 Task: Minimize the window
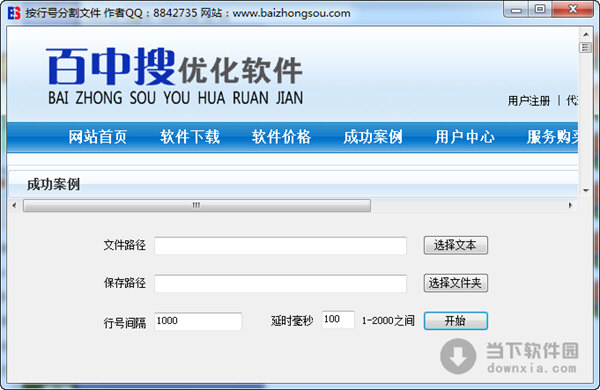pyautogui.click(x=516, y=10)
